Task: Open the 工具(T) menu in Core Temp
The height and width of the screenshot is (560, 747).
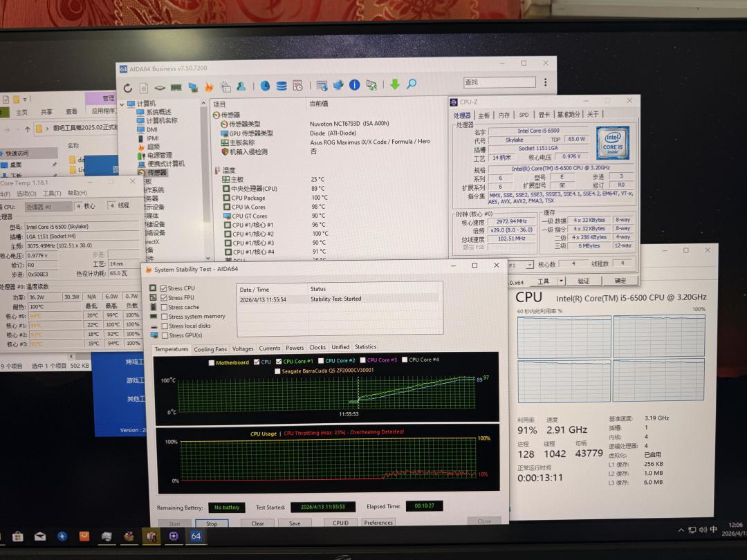Action: click(52, 193)
